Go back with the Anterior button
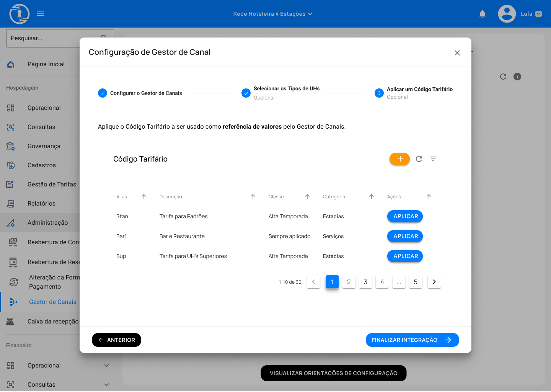The image size is (551, 392). point(116,340)
